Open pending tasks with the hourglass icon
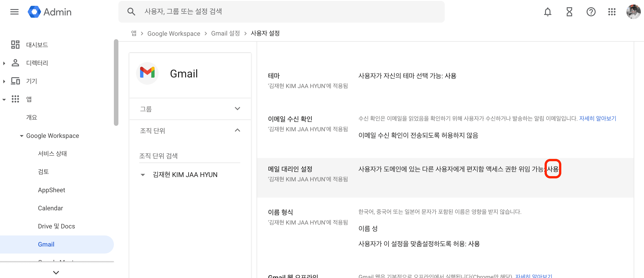The image size is (644, 278). 569,12
